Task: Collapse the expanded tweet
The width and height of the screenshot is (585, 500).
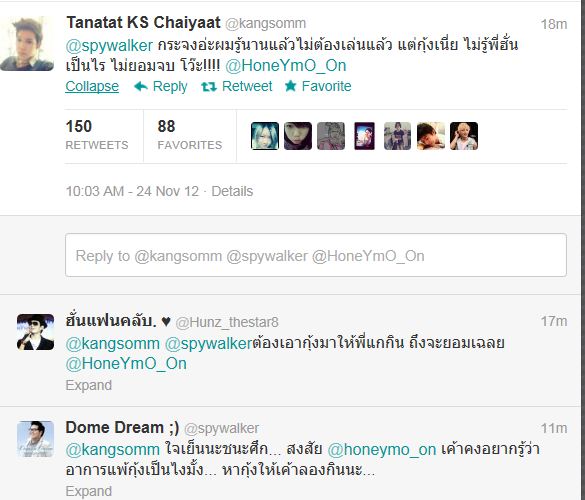Action: [x=92, y=86]
